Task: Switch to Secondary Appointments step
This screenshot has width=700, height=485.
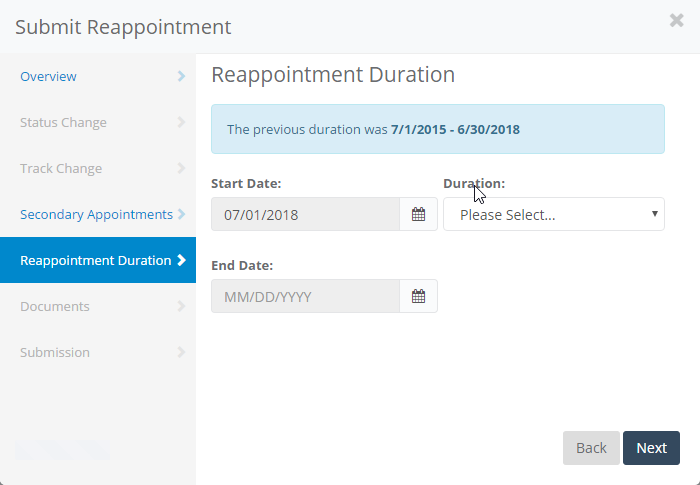Action: tap(96, 214)
